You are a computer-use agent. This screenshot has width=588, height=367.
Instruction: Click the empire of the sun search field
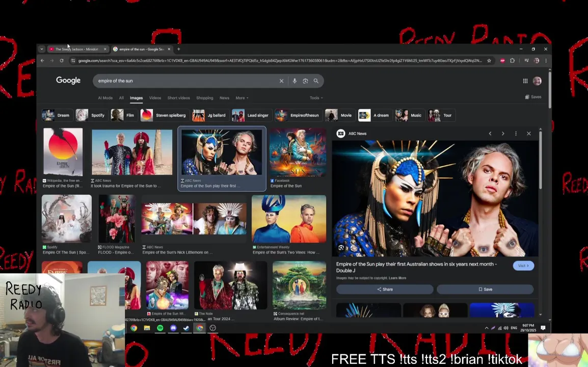click(187, 81)
